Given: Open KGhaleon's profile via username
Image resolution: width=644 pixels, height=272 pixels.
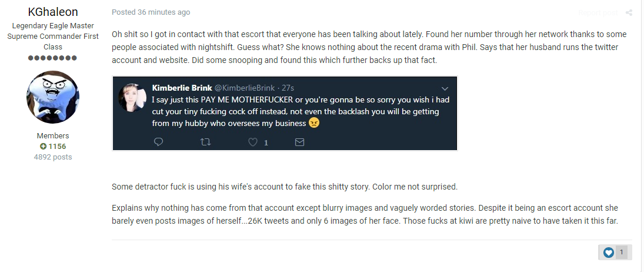Looking at the screenshot, I should click(53, 12).
